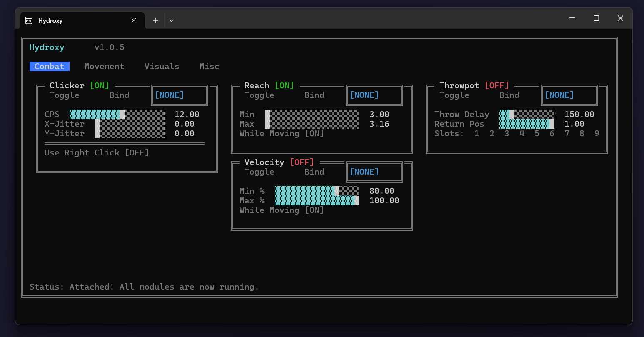Set the Reach bind [NONE] box
Screen dimensions: 644x337
click(374, 95)
